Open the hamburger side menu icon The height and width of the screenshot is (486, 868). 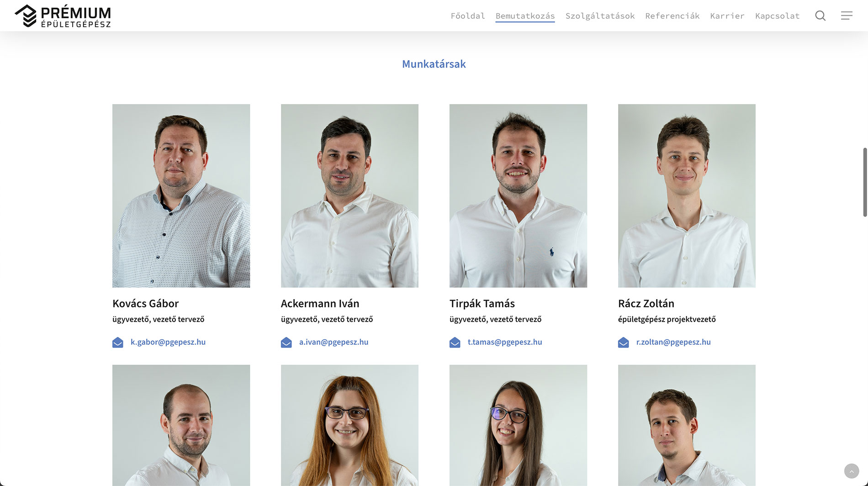pyautogui.click(x=847, y=16)
